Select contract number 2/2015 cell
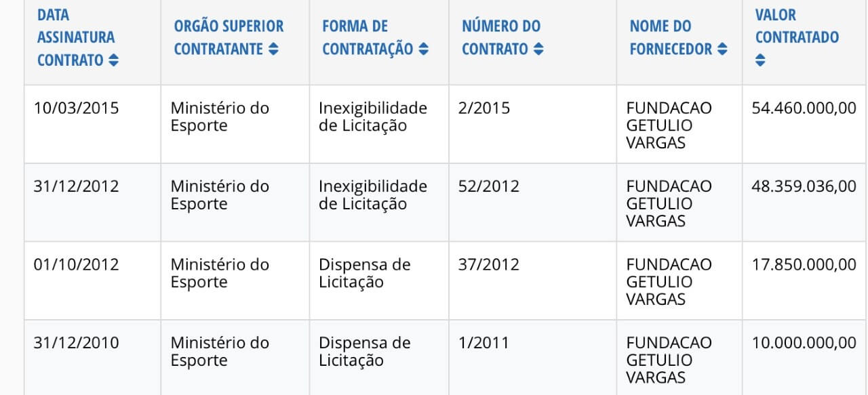This screenshot has height=395, width=868. pos(484,108)
